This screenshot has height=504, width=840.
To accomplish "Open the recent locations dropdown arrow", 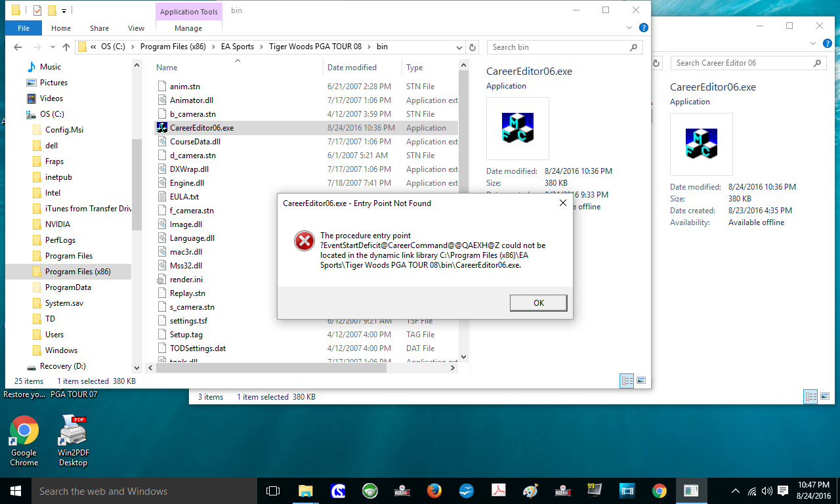I will click(x=52, y=47).
